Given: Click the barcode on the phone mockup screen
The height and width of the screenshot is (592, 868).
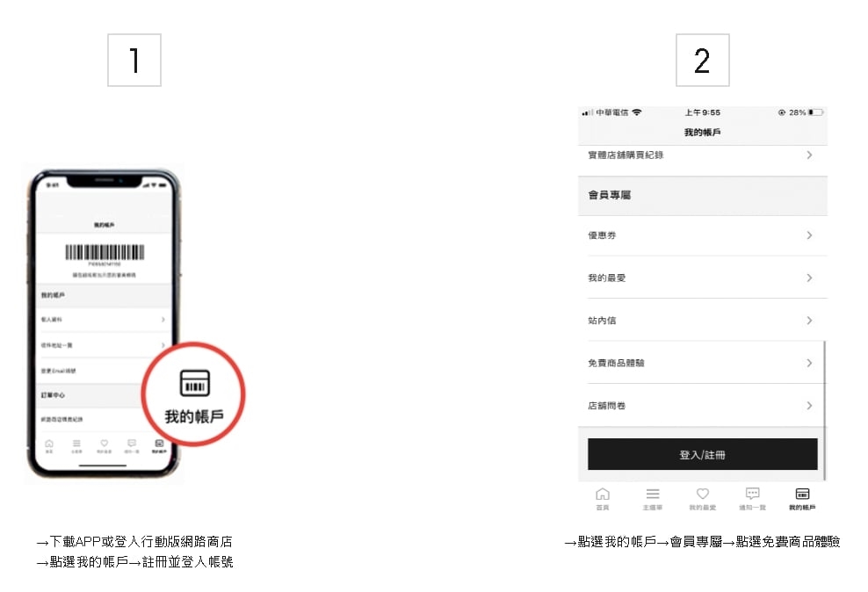Looking at the screenshot, I should pyautogui.click(x=105, y=252).
